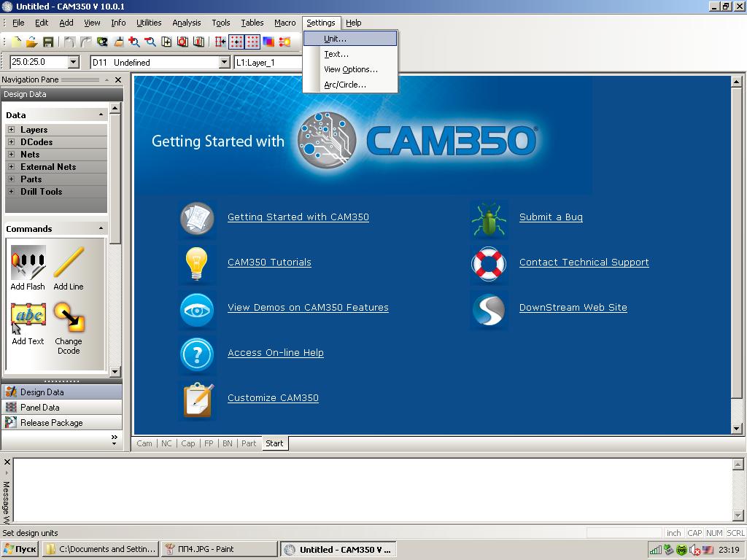
Task: Click the Zoom In magnifier icon
Action: click(x=134, y=42)
